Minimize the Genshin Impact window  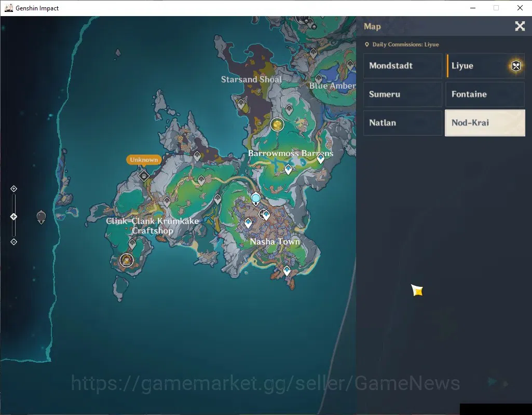click(473, 8)
